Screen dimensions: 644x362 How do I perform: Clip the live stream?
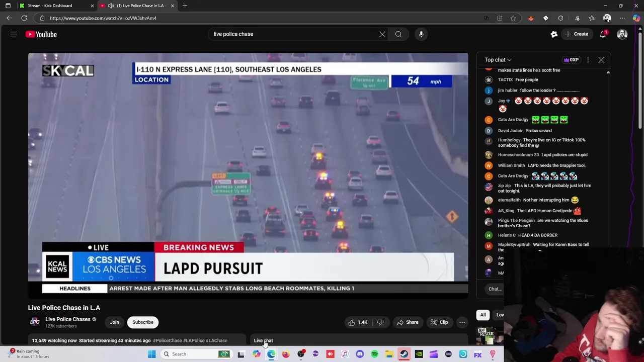point(439,322)
